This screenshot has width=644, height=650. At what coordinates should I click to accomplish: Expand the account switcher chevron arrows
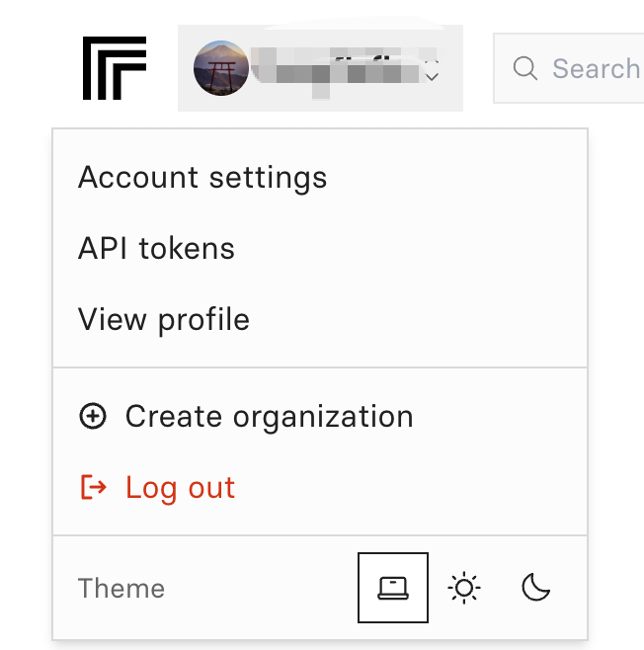(x=432, y=70)
